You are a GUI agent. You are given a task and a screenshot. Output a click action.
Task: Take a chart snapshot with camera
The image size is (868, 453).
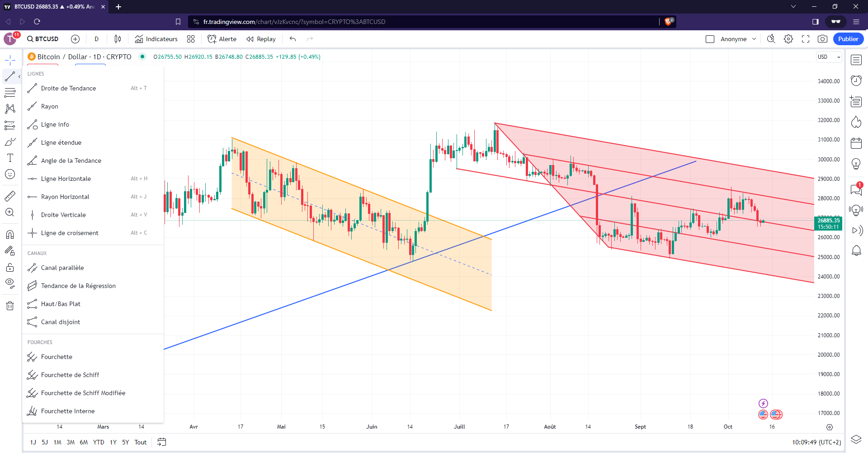click(823, 39)
